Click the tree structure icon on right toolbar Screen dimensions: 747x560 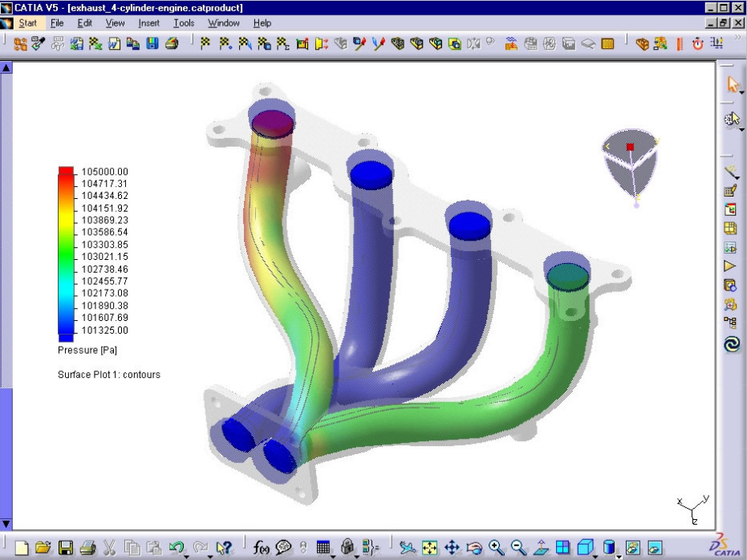click(x=730, y=323)
